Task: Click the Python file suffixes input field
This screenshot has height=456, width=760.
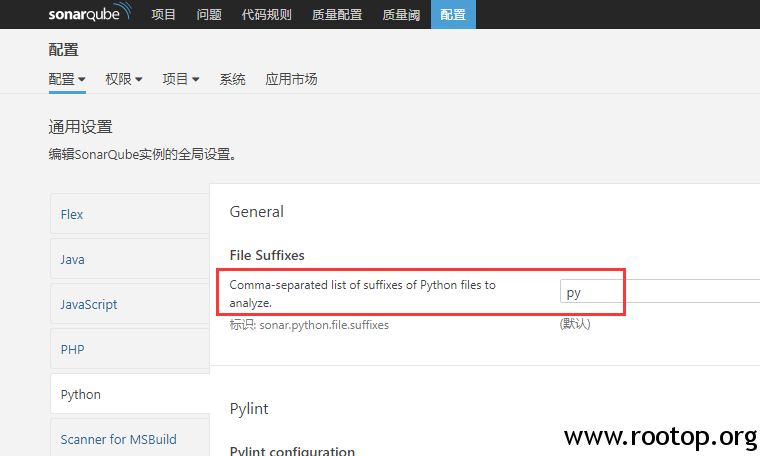Action: 660,291
